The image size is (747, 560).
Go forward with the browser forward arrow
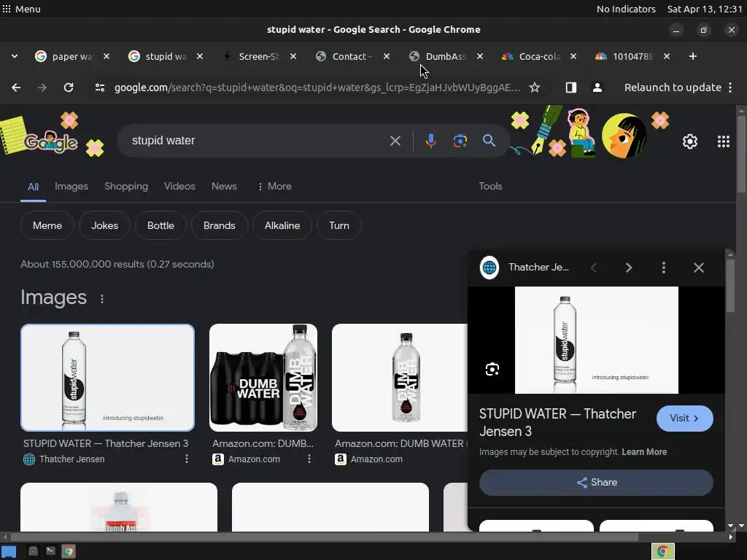coord(42,87)
